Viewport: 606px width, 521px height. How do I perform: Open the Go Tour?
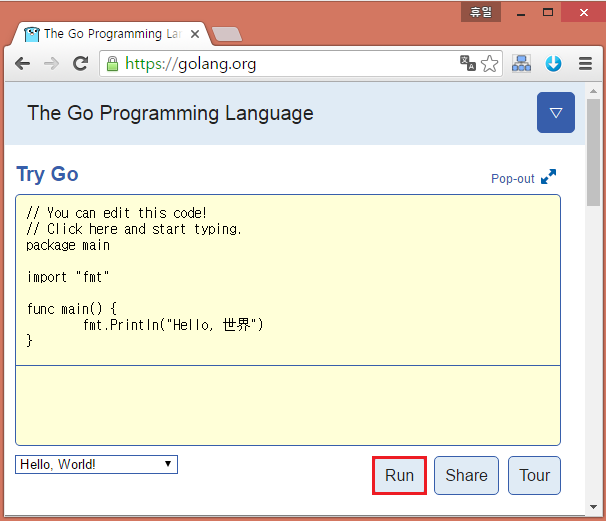click(x=534, y=475)
